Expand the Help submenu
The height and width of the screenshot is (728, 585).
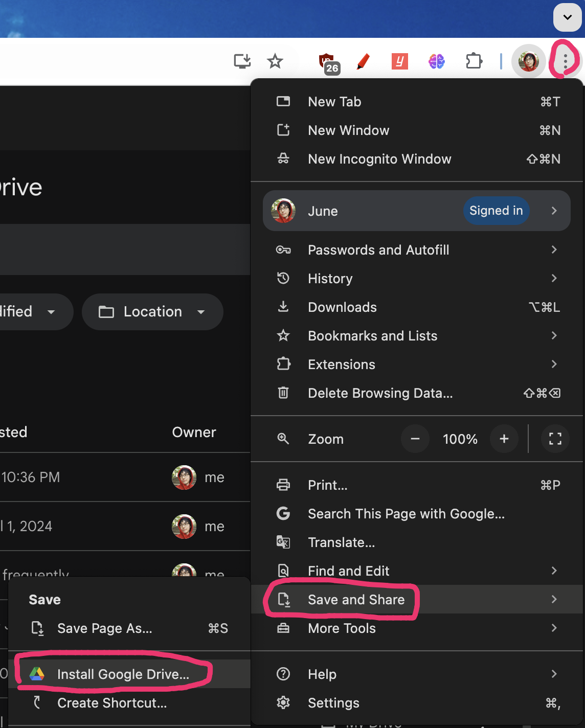417,674
